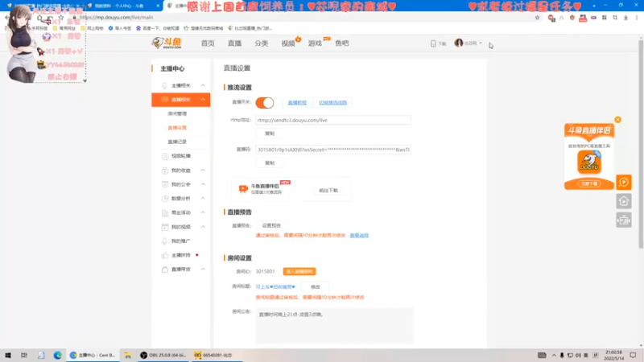Viewport: 644px width, 362px height.
Task: Click the home floating side icon
Action: coord(623,201)
